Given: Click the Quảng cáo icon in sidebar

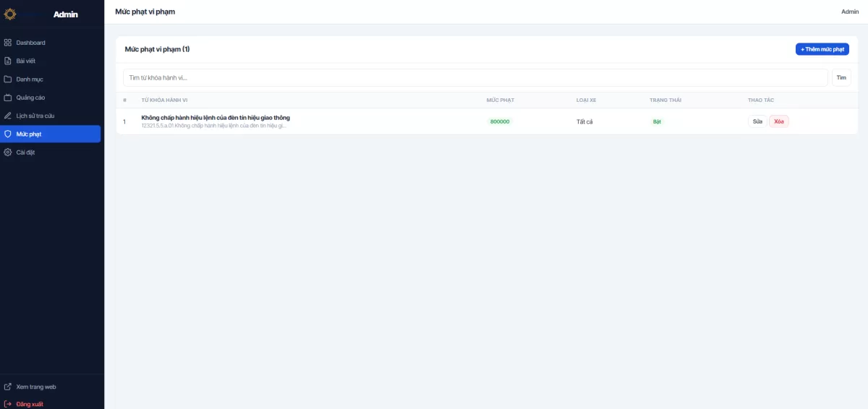Looking at the screenshot, I should (x=8, y=98).
